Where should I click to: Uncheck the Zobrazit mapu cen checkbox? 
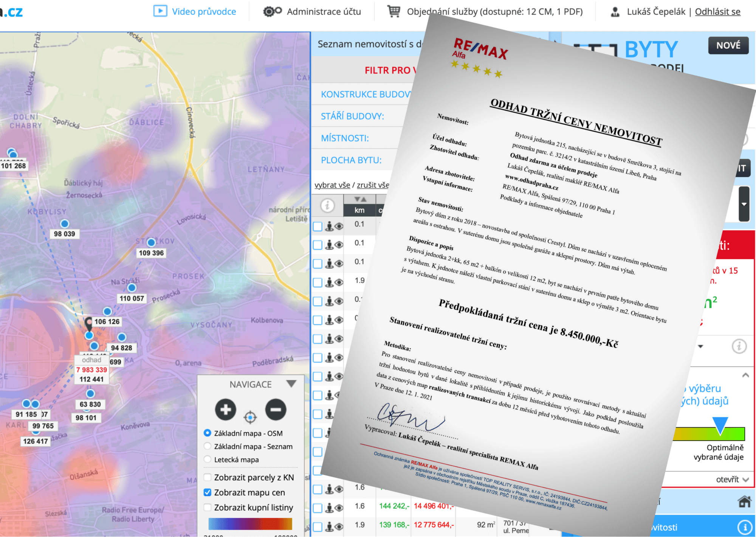pyautogui.click(x=207, y=492)
